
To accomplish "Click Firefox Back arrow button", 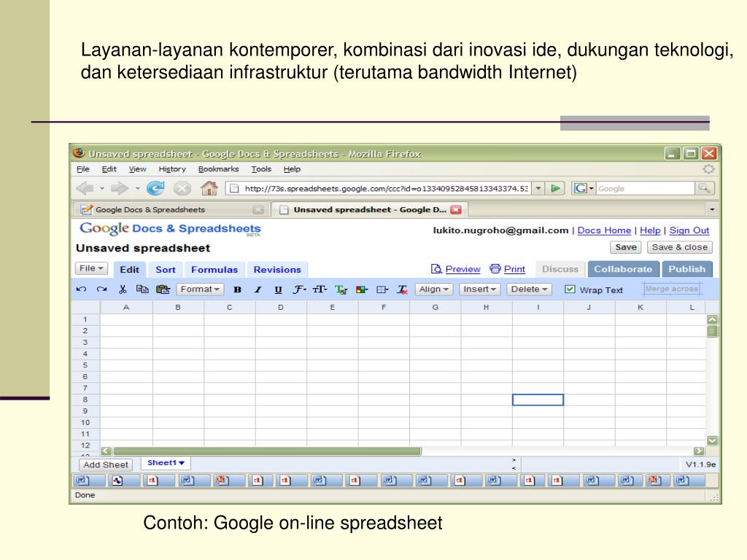I will point(85,189).
